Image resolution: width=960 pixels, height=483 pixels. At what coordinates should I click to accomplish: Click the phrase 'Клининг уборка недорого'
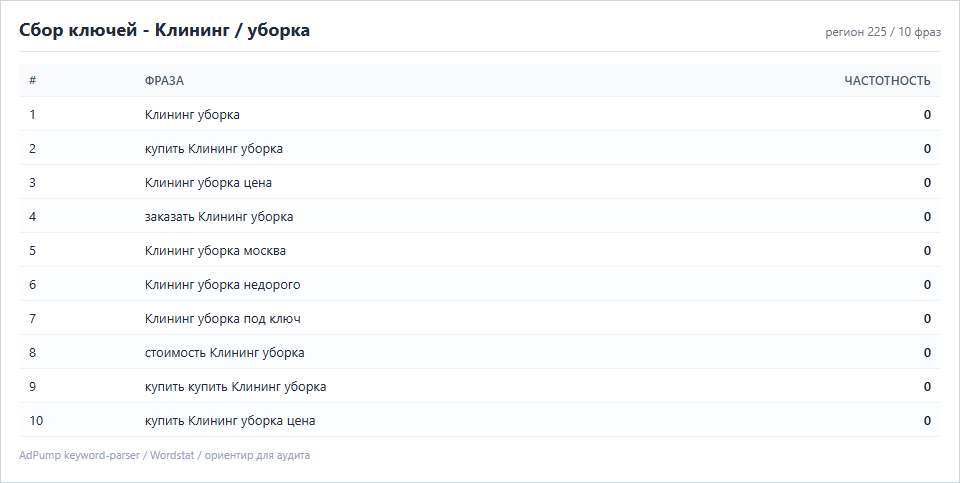222,285
